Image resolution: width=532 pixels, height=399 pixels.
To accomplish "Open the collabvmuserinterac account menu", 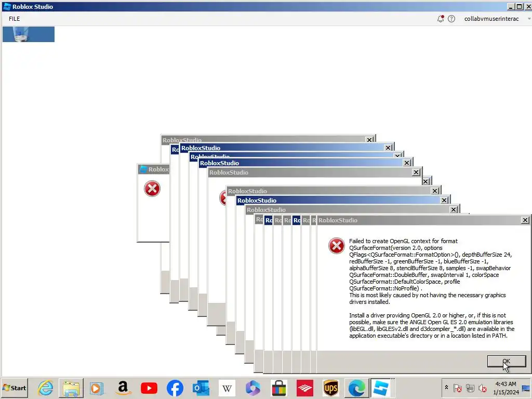I will tap(491, 19).
